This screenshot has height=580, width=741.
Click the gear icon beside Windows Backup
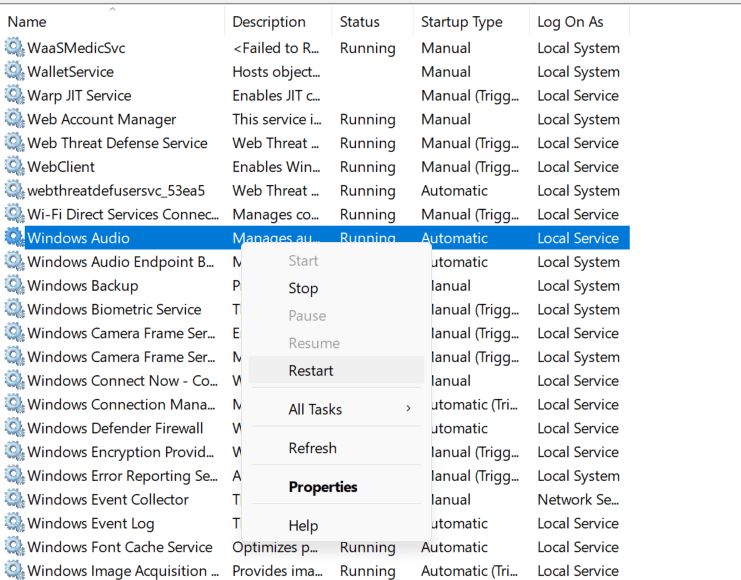coord(15,285)
